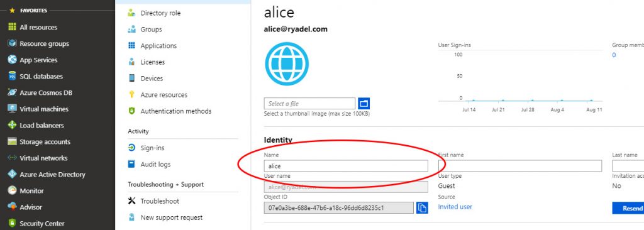The image size is (644, 230).
Task: Click the Security Center shield icon
Action: pyautogui.click(x=13, y=224)
